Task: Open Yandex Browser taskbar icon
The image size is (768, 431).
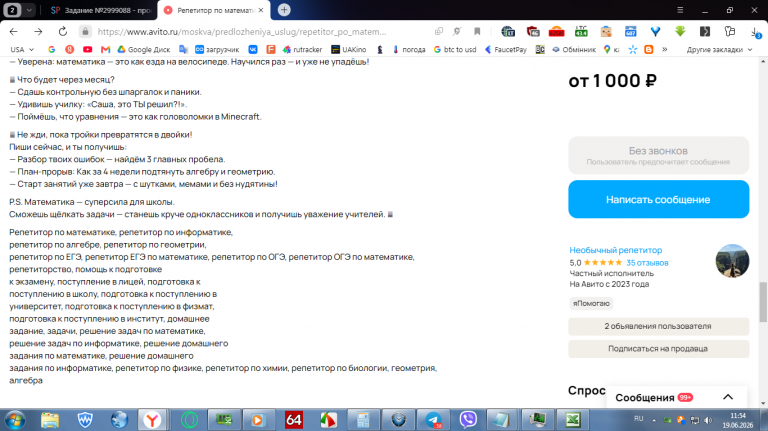Action: pos(152,420)
